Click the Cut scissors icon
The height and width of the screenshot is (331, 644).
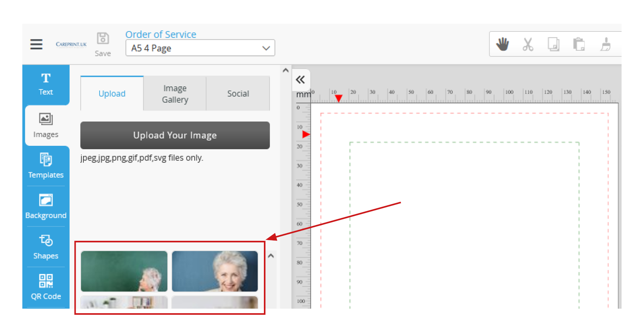pos(528,44)
